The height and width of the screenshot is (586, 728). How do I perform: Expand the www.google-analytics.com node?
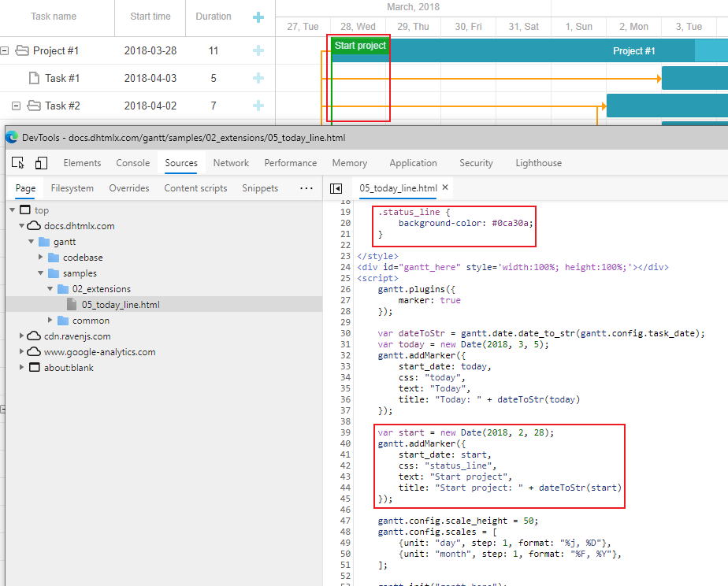21,351
